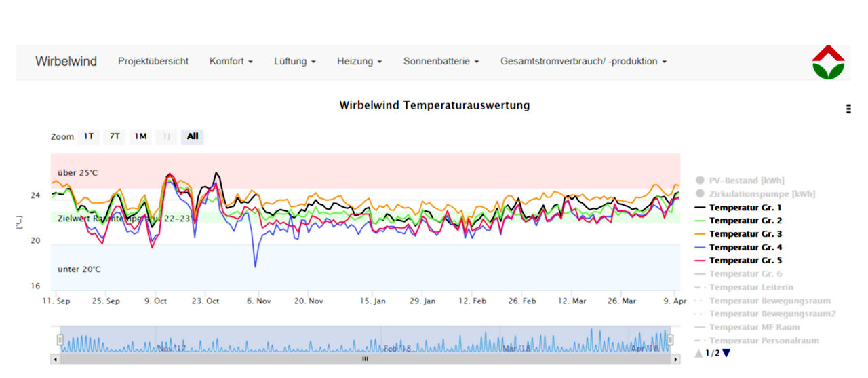This screenshot has width=868, height=378.
Task: Open Projektübersicht page
Action: 153,61
